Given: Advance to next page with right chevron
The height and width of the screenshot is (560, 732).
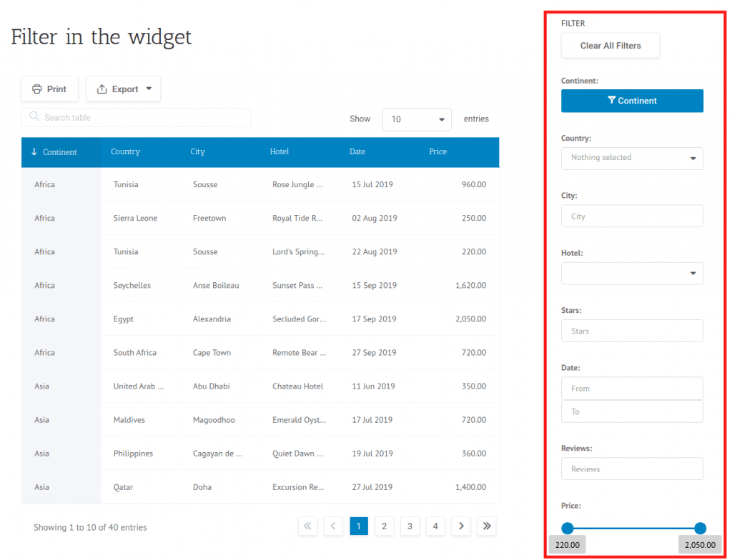Looking at the screenshot, I should coord(461,526).
